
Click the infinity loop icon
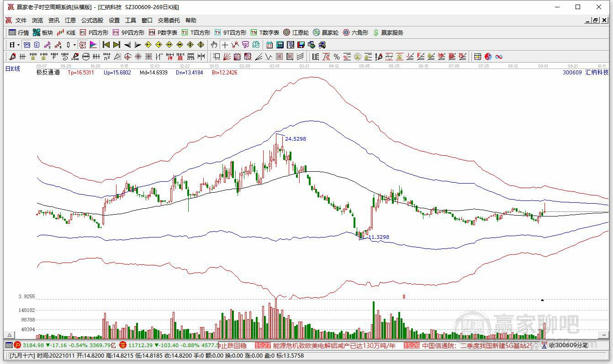[499, 57]
